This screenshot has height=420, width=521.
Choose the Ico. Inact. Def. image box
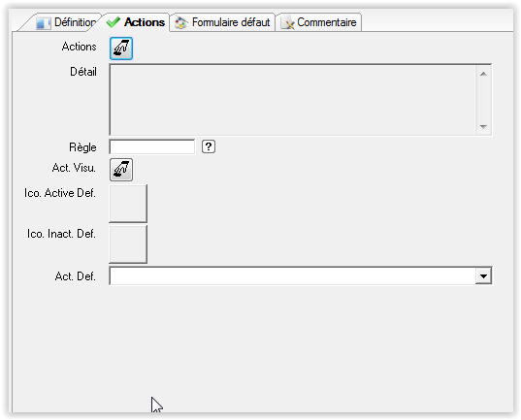pyautogui.click(x=128, y=244)
